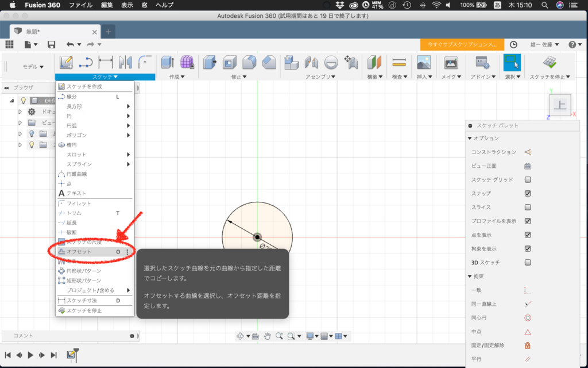This screenshot has width=588, height=368.
Task: Click the Create Sketch toolbar icon
Action: [x=66, y=62]
